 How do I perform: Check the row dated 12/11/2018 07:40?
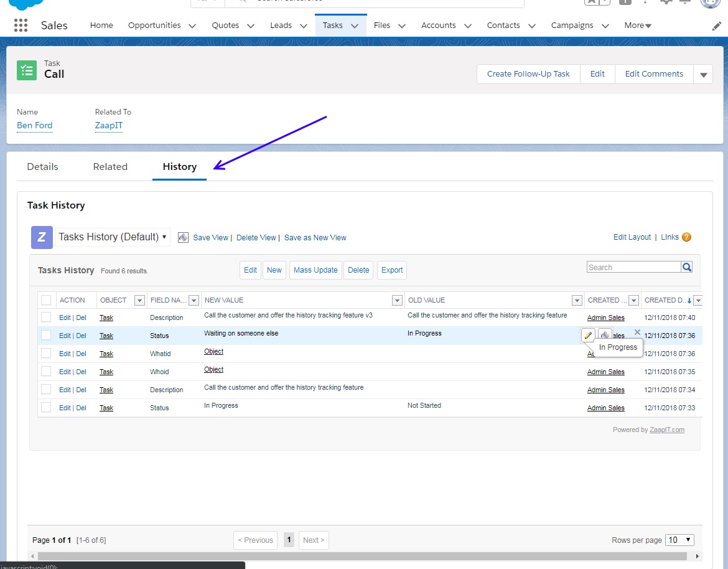pyautogui.click(x=46, y=317)
